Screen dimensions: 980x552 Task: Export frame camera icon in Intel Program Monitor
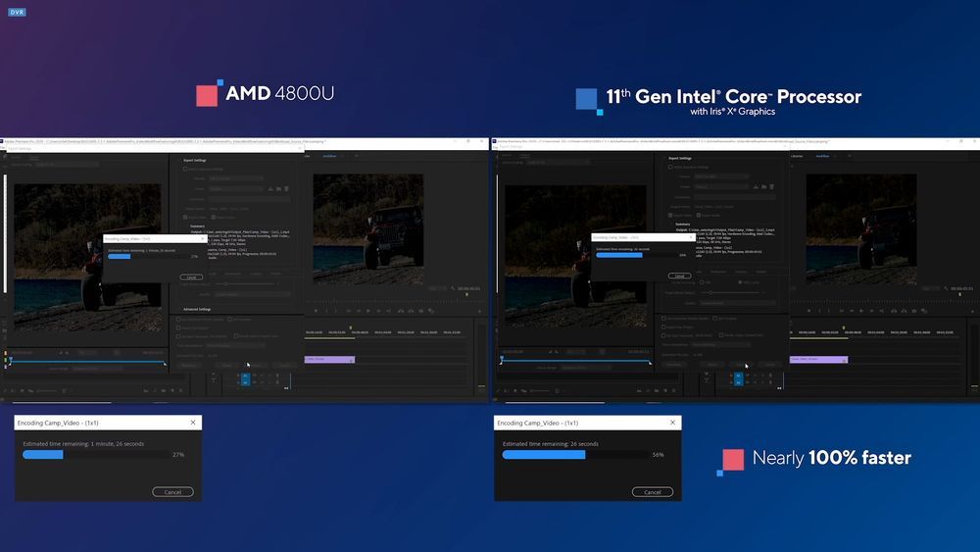coord(913,311)
